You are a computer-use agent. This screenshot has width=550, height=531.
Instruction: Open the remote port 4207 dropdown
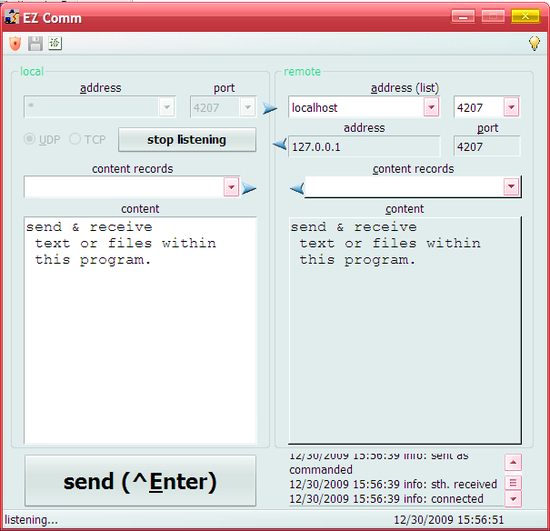(511, 107)
